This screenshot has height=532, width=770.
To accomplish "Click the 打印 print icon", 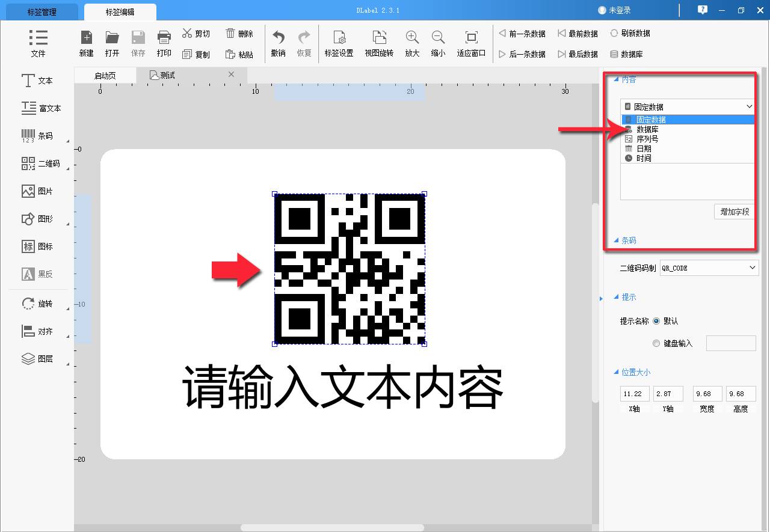I will coord(164,37).
